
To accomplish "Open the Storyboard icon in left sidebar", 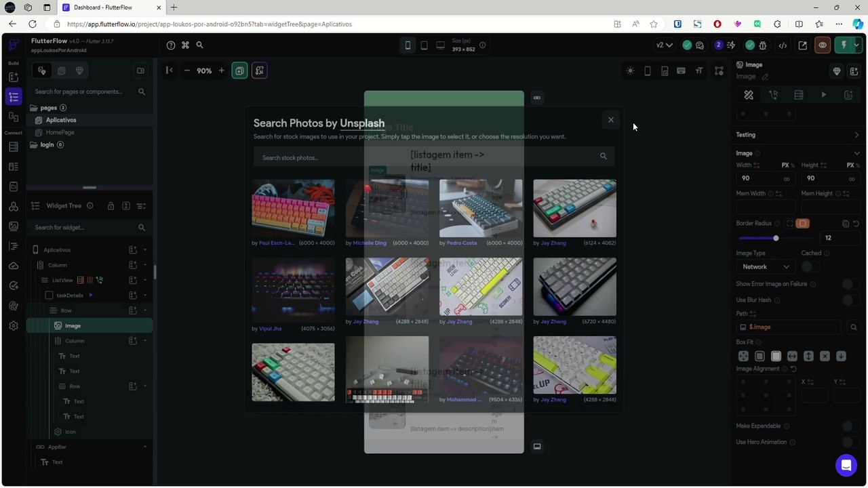I will click(14, 116).
